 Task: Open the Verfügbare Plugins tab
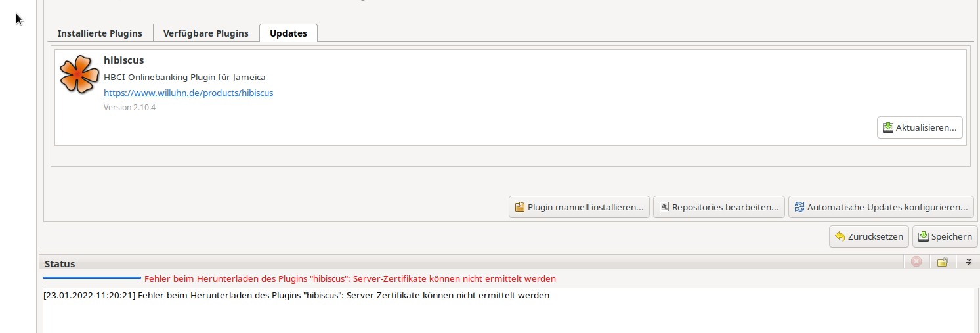click(205, 33)
